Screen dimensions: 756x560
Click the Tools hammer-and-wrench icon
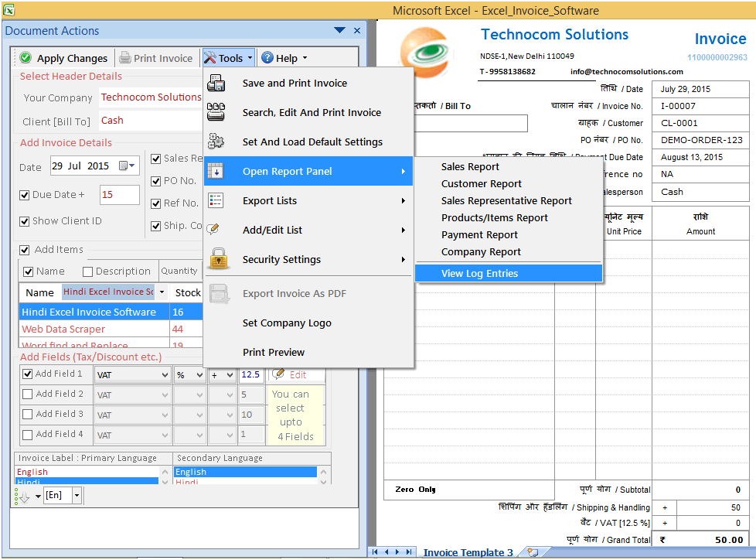coord(210,57)
